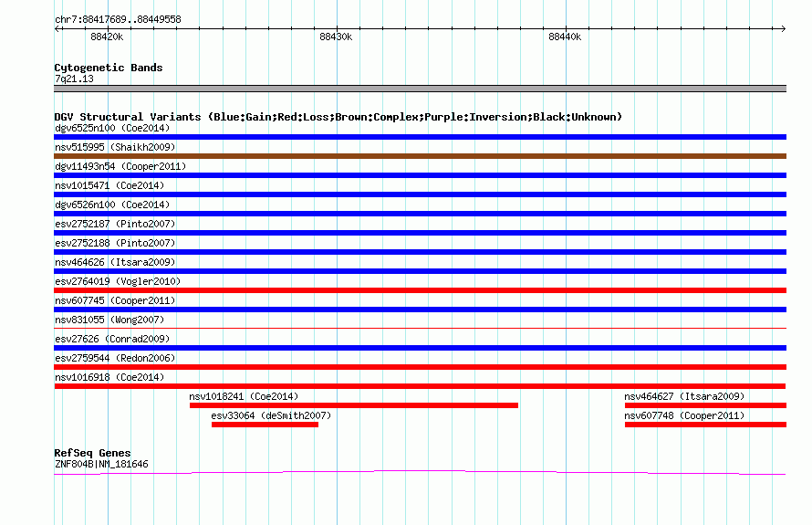Screen dimensions: 812x525
Task: Open dgv11493n54 (Cooper2011) variant label
Action: tap(120, 166)
